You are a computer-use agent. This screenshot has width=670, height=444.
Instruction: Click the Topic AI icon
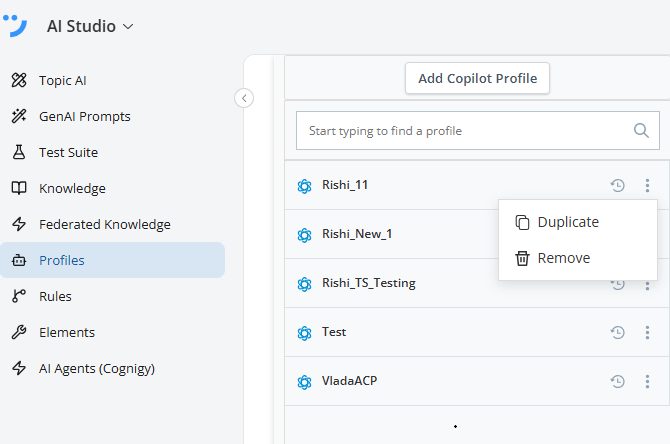click(19, 80)
